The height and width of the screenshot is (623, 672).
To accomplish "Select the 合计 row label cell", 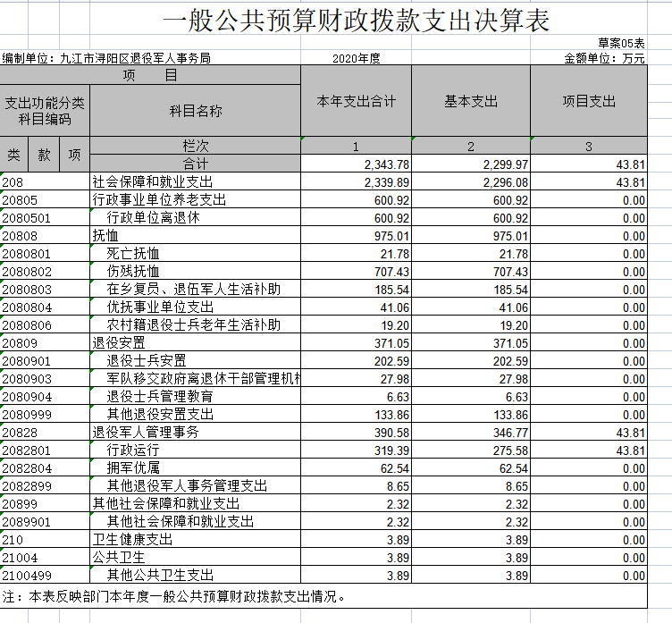I will [196, 164].
